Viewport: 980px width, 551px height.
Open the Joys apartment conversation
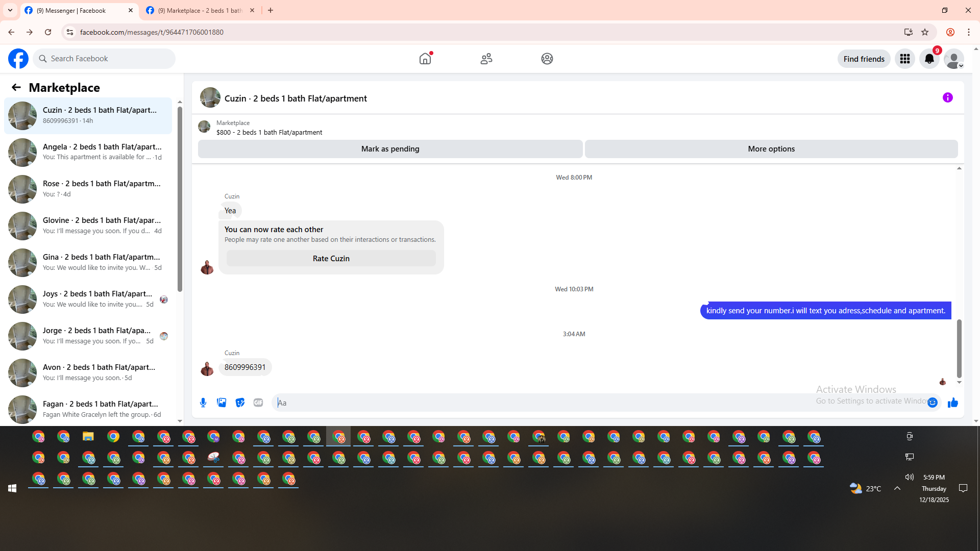[88, 299]
